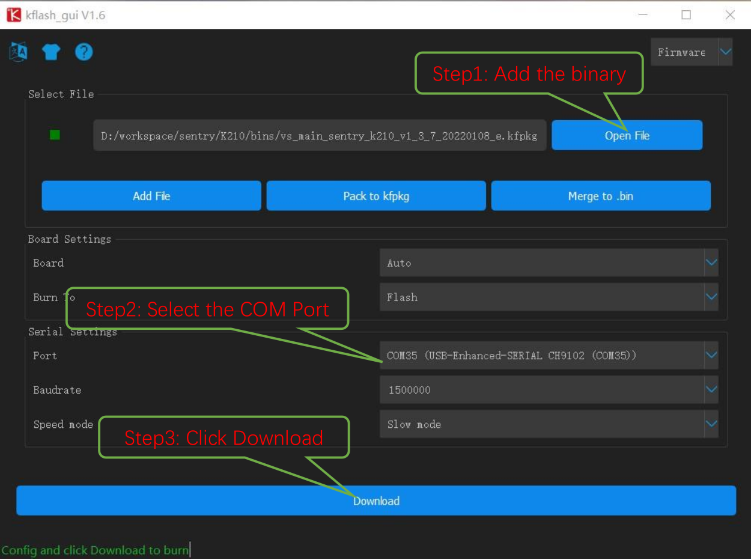Click the status message 'Config and click Download to burn'
751x560 pixels.
coord(95,550)
